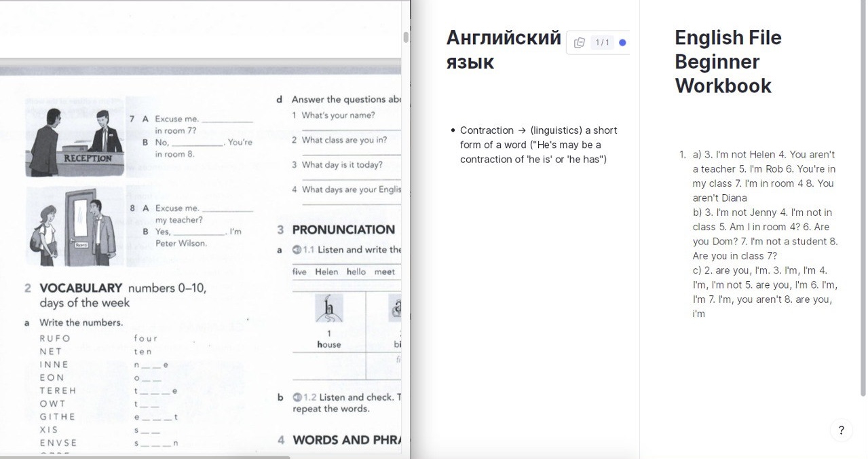Click the answer word 'four' beside RUFO

[145, 338]
